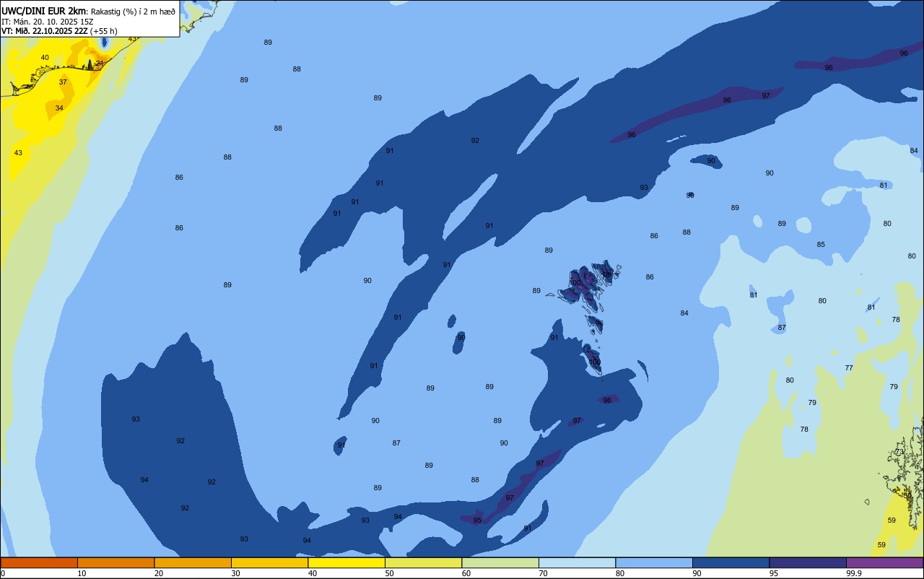This screenshot has width=924, height=579.
Task: Click the map value 40 on Iceland's coast
Action: point(45,58)
